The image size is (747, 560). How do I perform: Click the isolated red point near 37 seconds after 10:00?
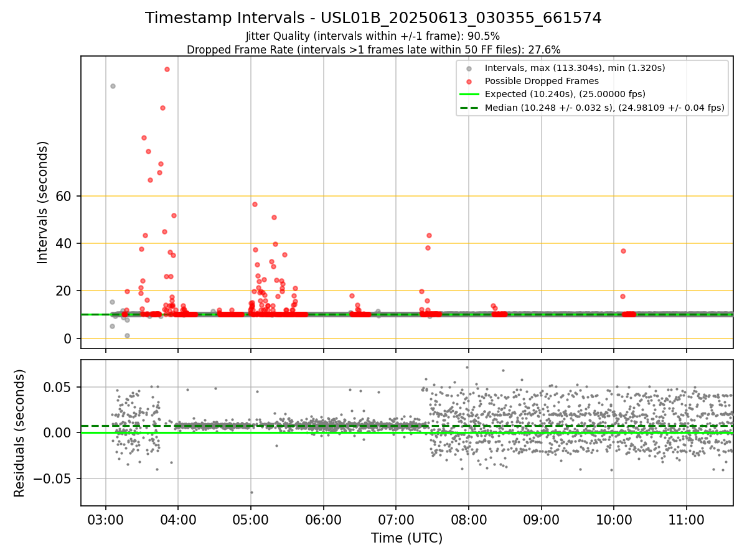623,251
